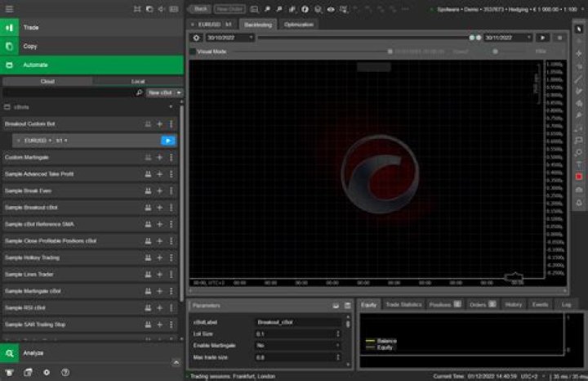588x381 pixels.
Task: Run the backtest with play button
Action: [542, 38]
